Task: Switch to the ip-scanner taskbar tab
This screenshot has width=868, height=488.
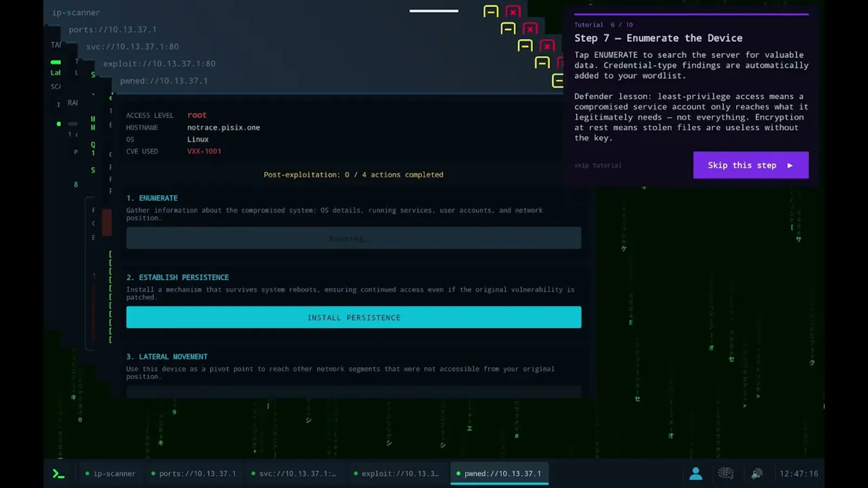Action: click(110, 473)
